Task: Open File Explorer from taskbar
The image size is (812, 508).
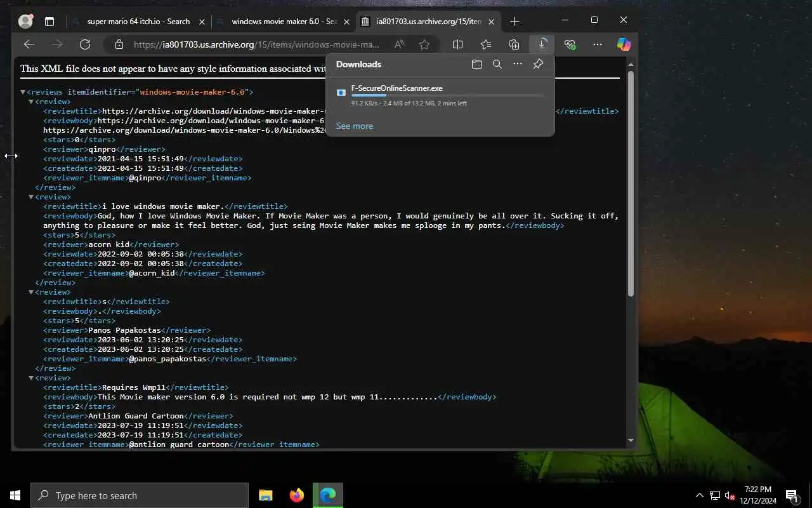Action: [266, 495]
